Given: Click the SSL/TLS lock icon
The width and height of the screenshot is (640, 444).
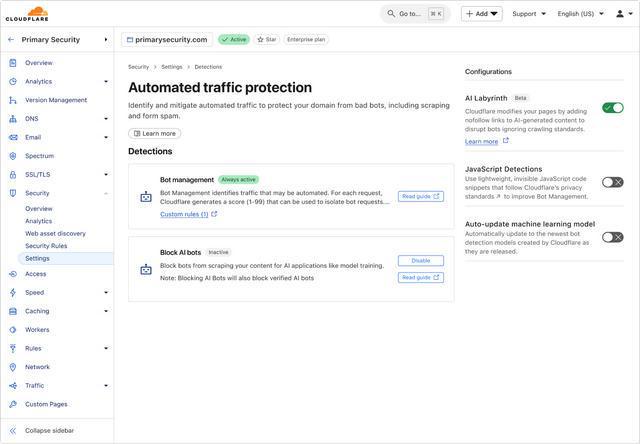Looking at the screenshot, I should coord(13,175).
